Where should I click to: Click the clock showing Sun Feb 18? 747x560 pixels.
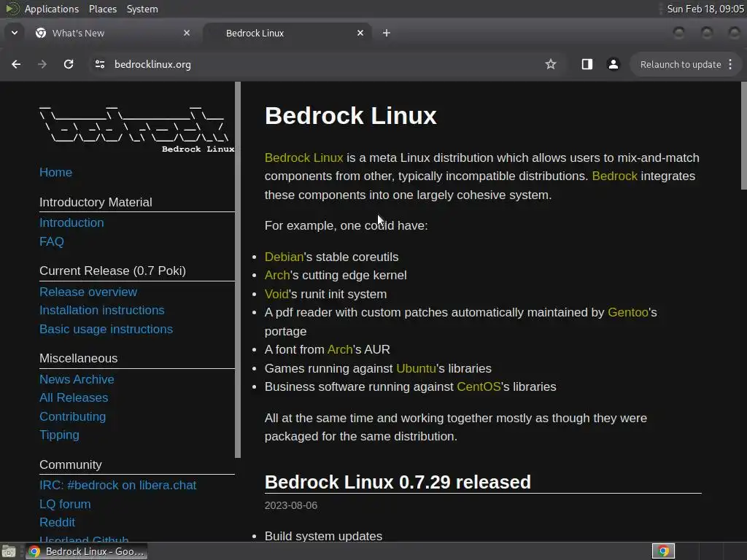(x=705, y=9)
